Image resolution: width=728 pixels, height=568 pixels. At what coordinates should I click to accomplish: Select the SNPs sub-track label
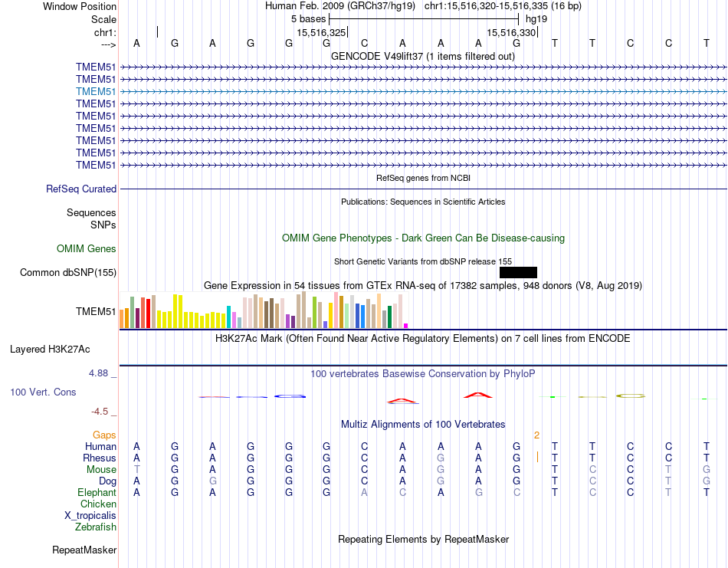103,225
